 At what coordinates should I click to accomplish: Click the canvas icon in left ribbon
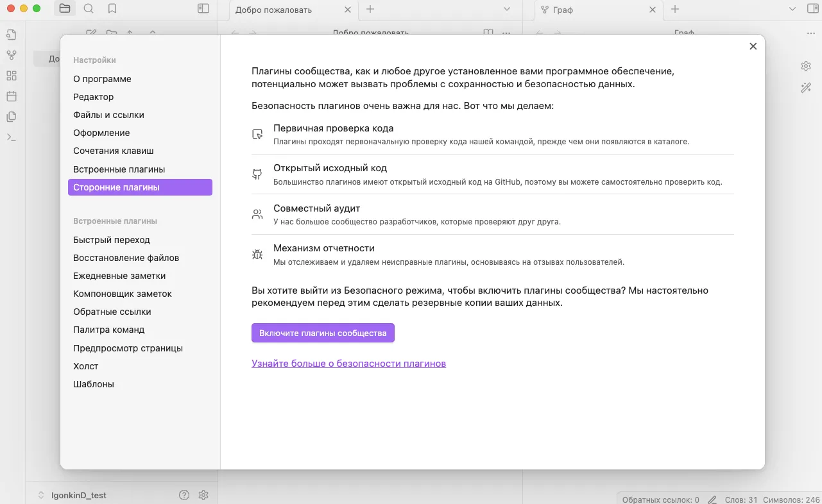[x=12, y=76]
